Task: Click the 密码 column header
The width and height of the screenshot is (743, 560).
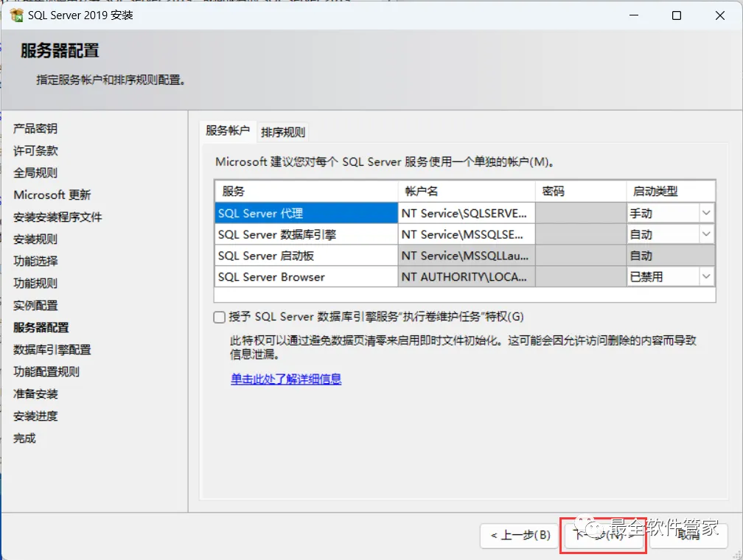Action: click(x=581, y=191)
